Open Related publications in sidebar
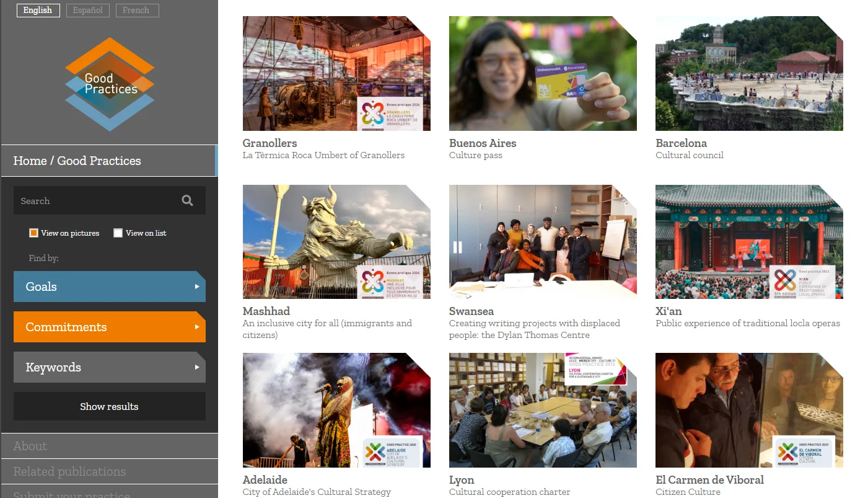This screenshot has width=868, height=498. click(69, 471)
